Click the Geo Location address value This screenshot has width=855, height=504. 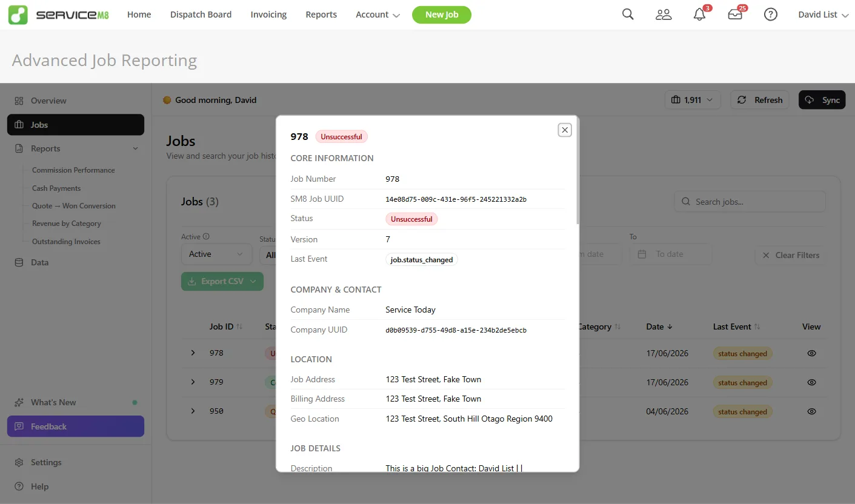coord(469,419)
